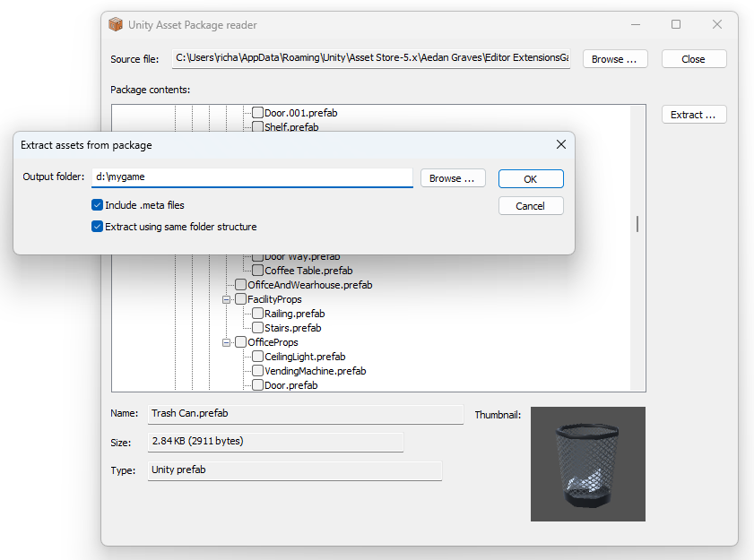Check the VendingMachine.prefab checkbox

[257, 371]
